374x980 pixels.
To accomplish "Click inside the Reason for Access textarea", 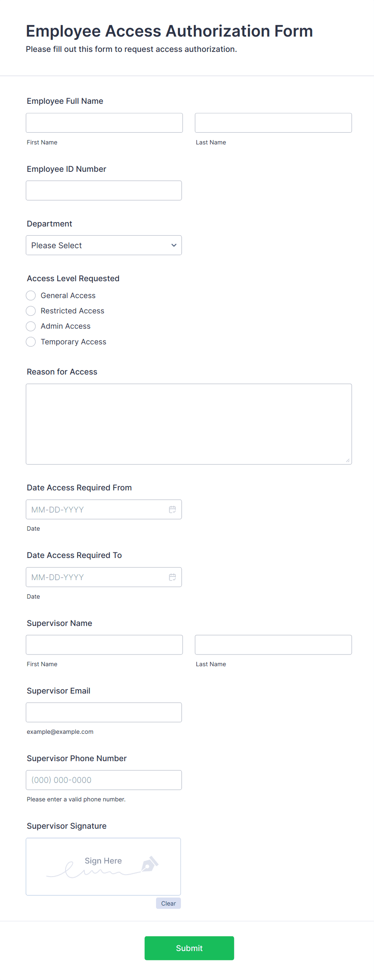I will pos(188,422).
